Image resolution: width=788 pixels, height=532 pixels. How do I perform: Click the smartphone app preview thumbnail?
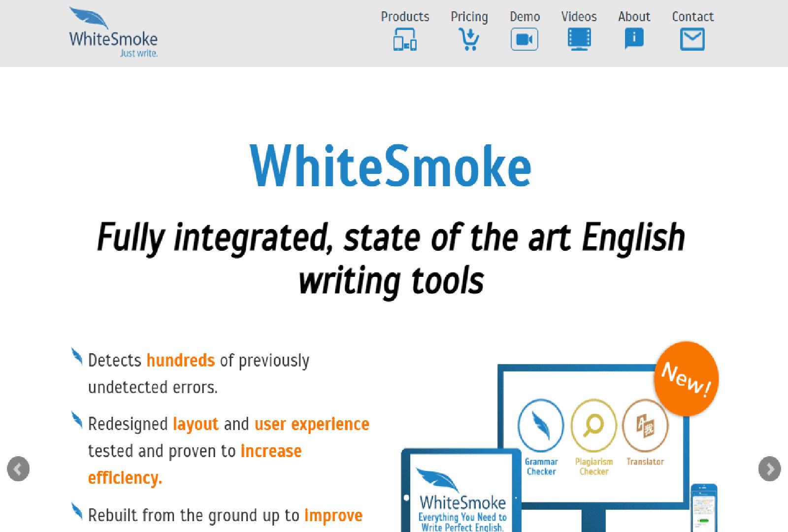704,507
